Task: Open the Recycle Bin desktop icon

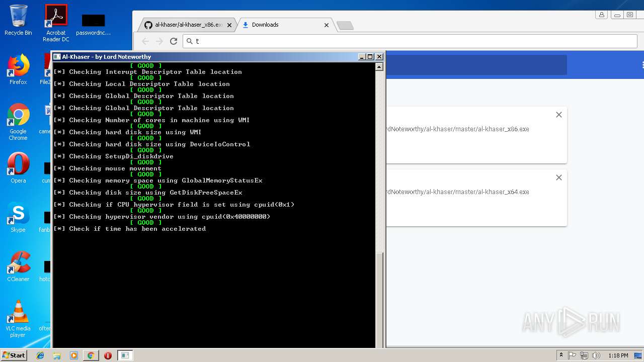Action: tap(18, 20)
